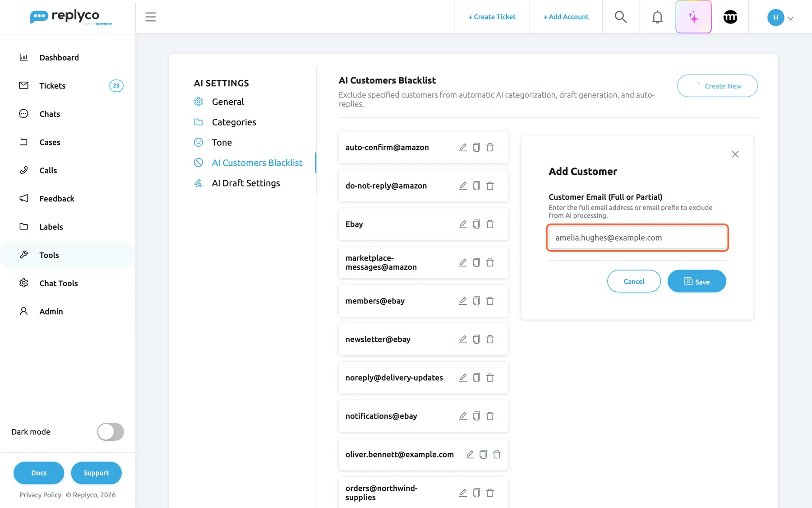Select AI Customers Blacklist section
Viewport: 812px width, 508px height.
coord(257,163)
